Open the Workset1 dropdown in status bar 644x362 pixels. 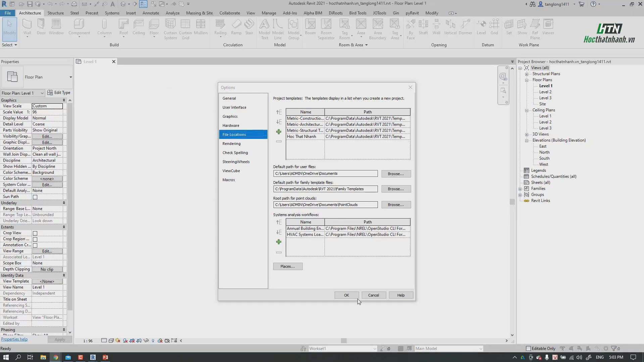tap(342, 349)
